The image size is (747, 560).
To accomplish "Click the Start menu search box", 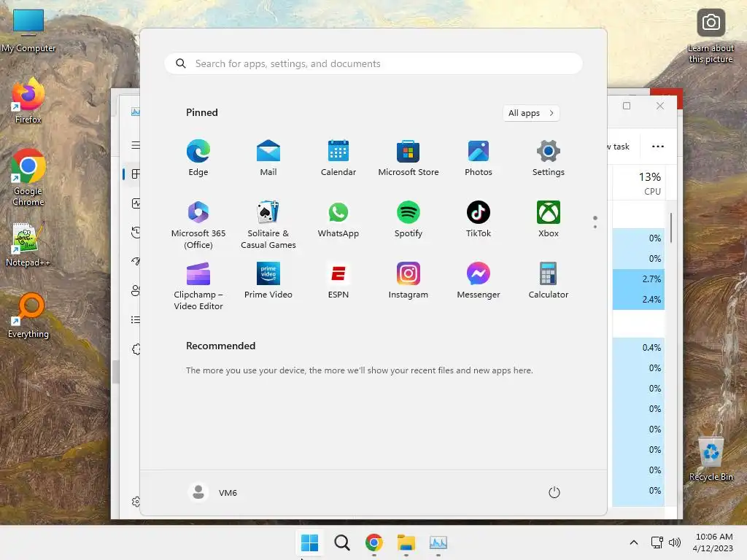I will (x=373, y=64).
